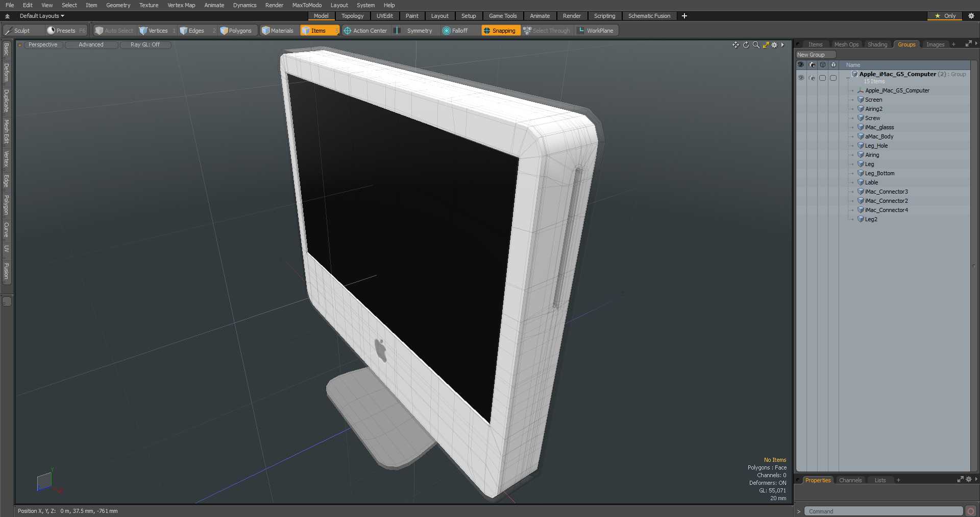Click the group icon of Apple_iMac_G5_Computer group

pos(854,74)
